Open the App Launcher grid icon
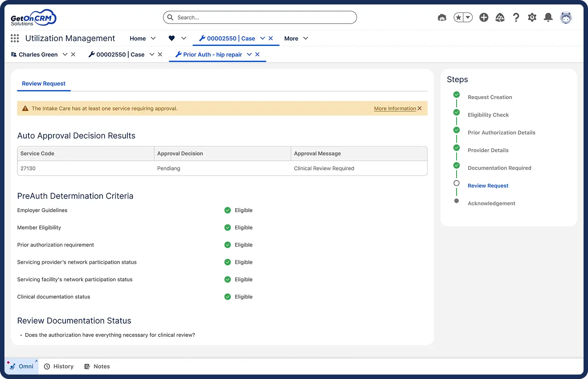The width and height of the screenshot is (588, 379). coord(15,39)
